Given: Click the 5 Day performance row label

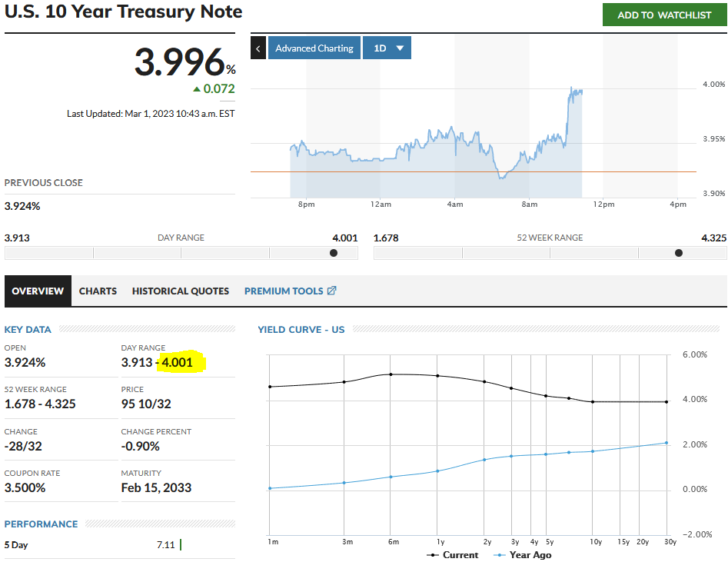Looking at the screenshot, I should point(16,545).
